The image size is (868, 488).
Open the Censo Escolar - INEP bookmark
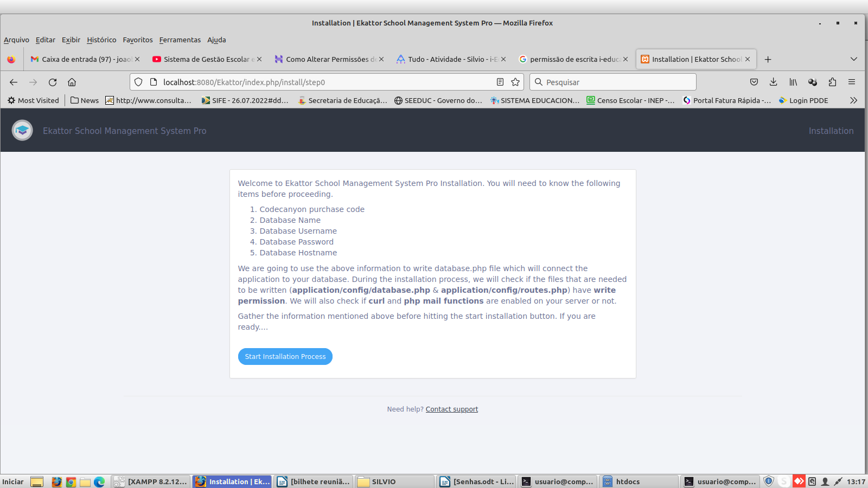click(x=630, y=100)
